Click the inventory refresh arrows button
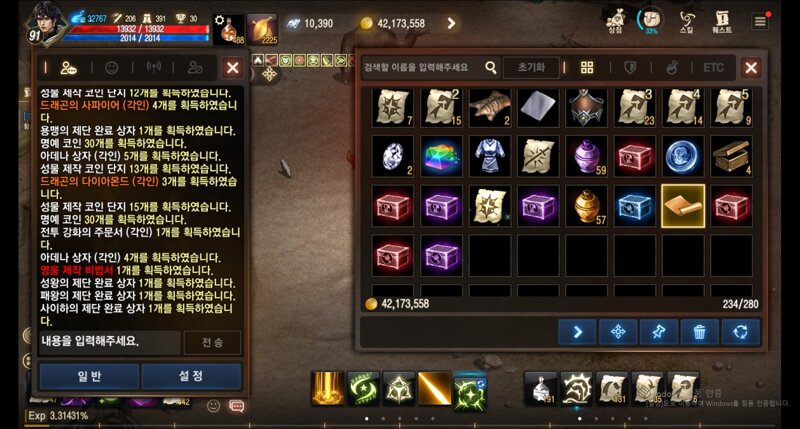Viewport: 800px width, 429px height. (740, 332)
